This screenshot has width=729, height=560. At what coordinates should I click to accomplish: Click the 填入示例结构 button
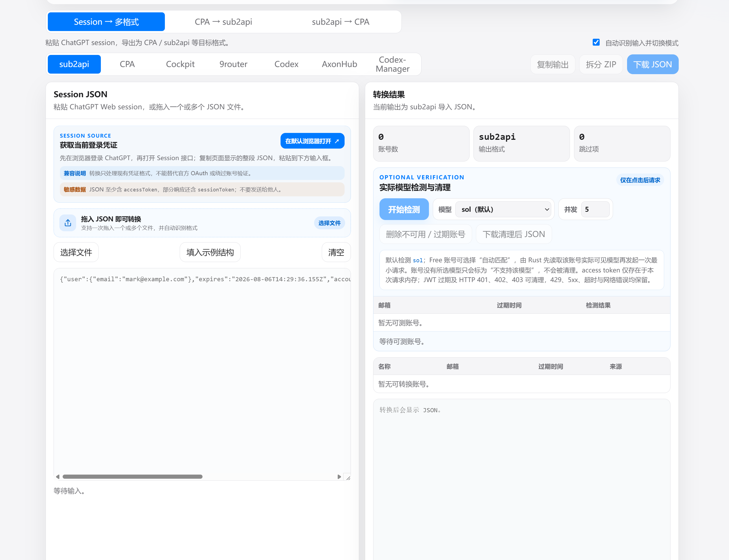click(210, 252)
